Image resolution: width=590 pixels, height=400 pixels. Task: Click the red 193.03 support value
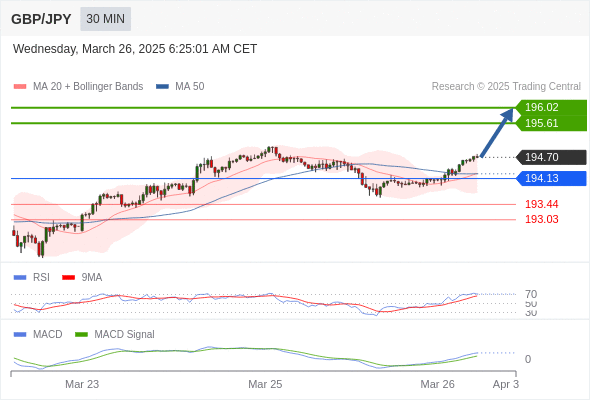(541, 219)
